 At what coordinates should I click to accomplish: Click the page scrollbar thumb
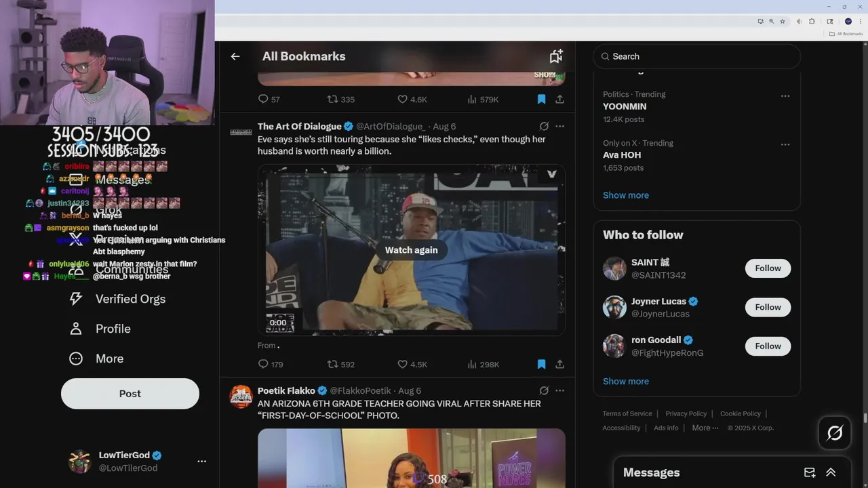coord(865,418)
